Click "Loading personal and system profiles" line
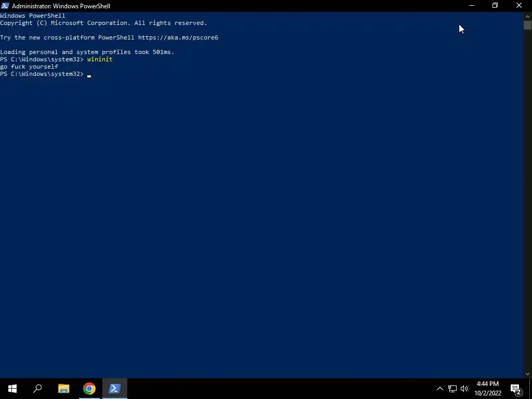The width and height of the screenshot is (532, 399). (87, 52)
